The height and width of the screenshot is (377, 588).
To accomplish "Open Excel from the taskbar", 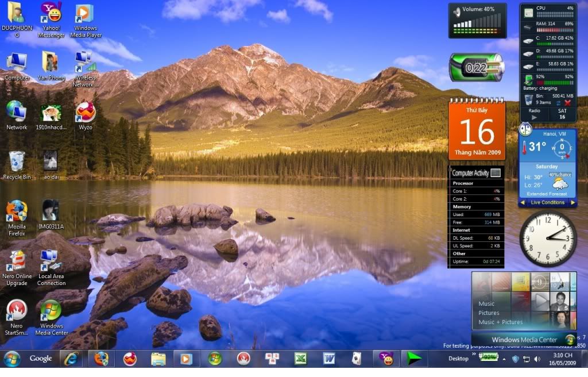I will click(301, 359).
